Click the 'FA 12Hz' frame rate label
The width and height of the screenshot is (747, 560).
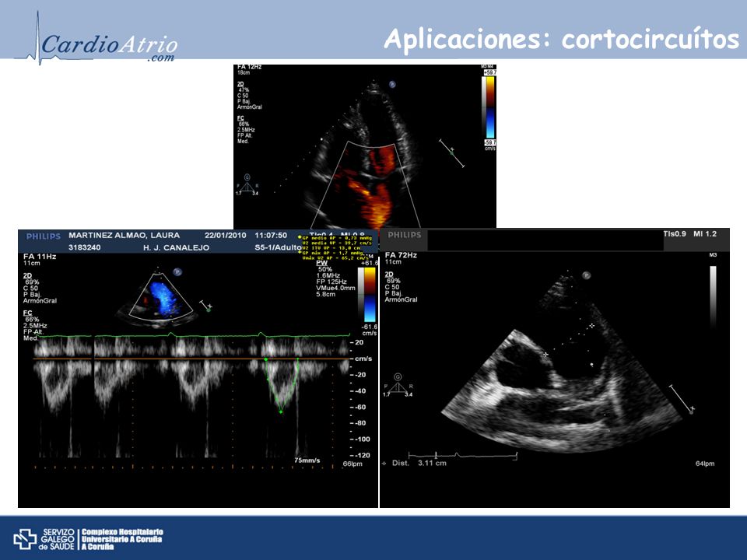pyautogui.click(x=249, y=67)
